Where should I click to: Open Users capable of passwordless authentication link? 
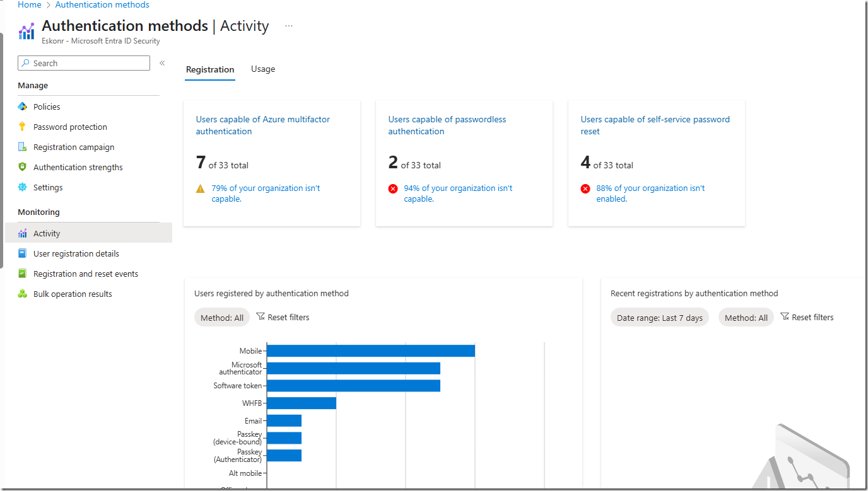447,125
